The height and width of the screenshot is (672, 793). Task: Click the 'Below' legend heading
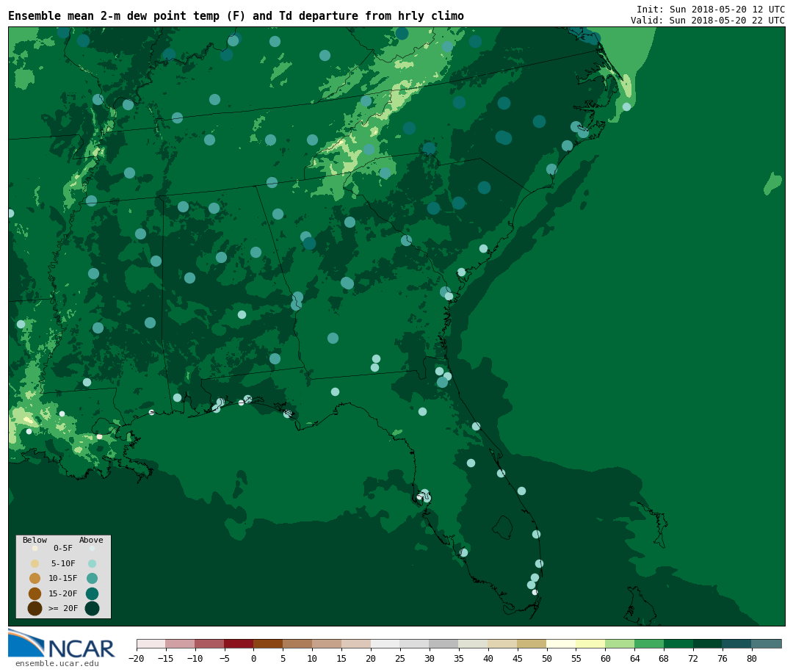click(x=35, y=540)
